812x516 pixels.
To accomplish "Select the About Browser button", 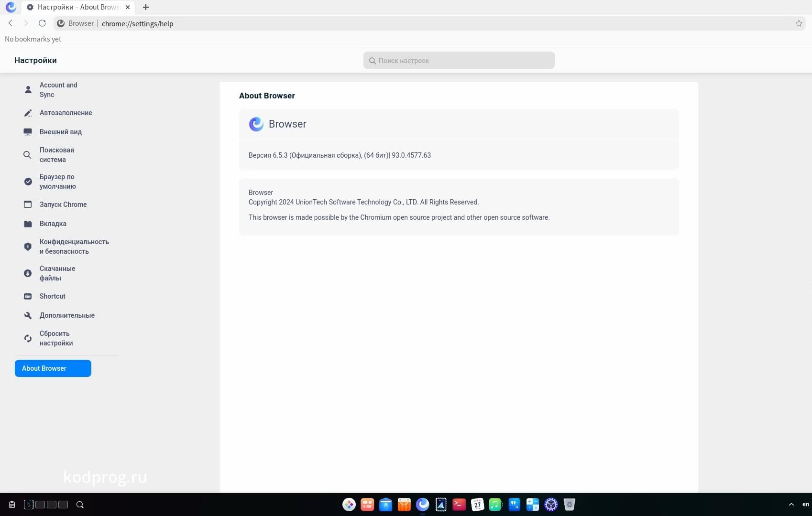I will (x=53, y=368).
